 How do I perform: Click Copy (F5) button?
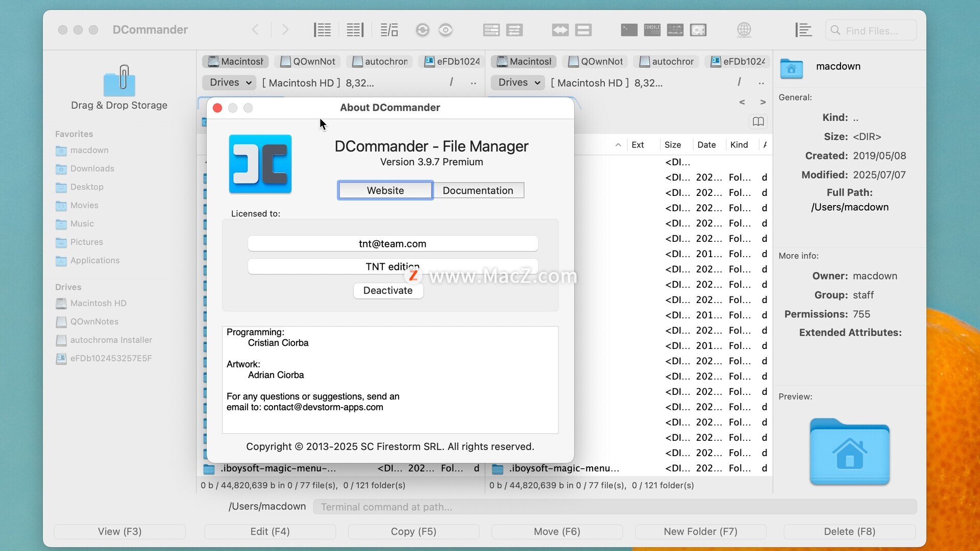point(413,532)
